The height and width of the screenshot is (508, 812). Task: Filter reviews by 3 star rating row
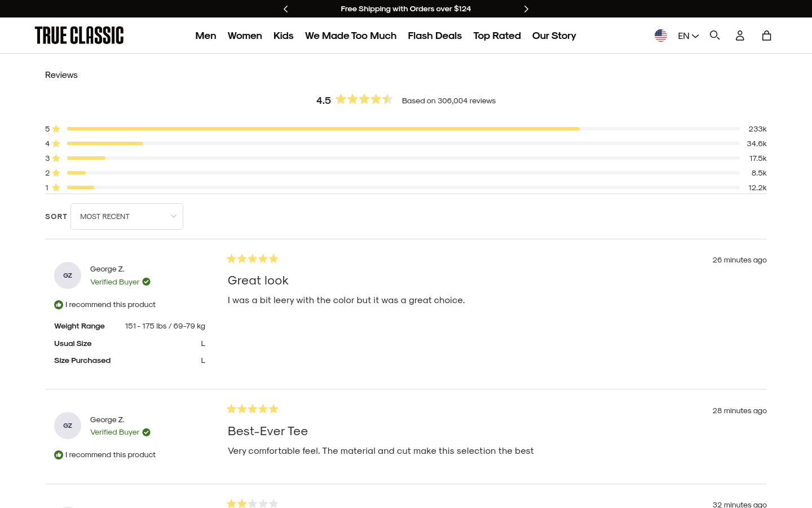406,158
